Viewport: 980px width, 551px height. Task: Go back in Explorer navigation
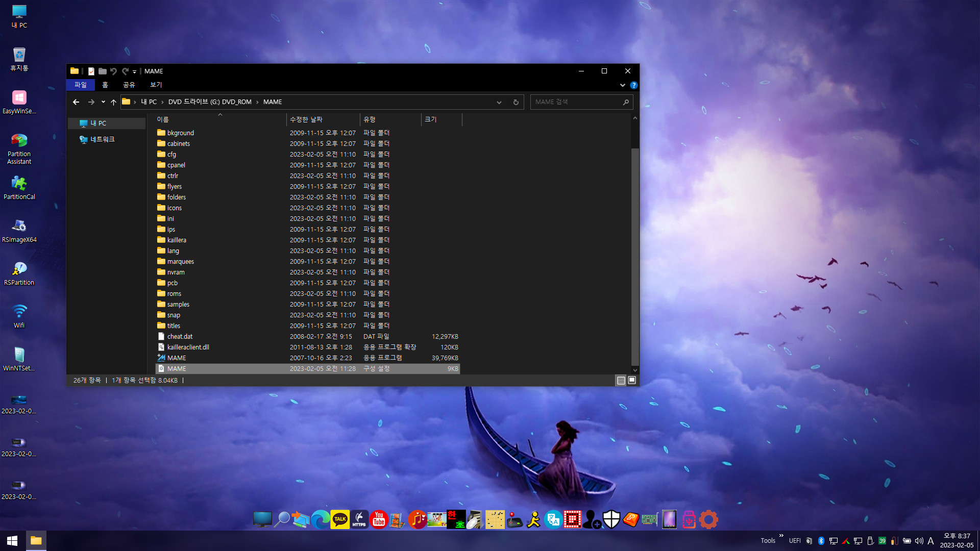coord(76,102)
